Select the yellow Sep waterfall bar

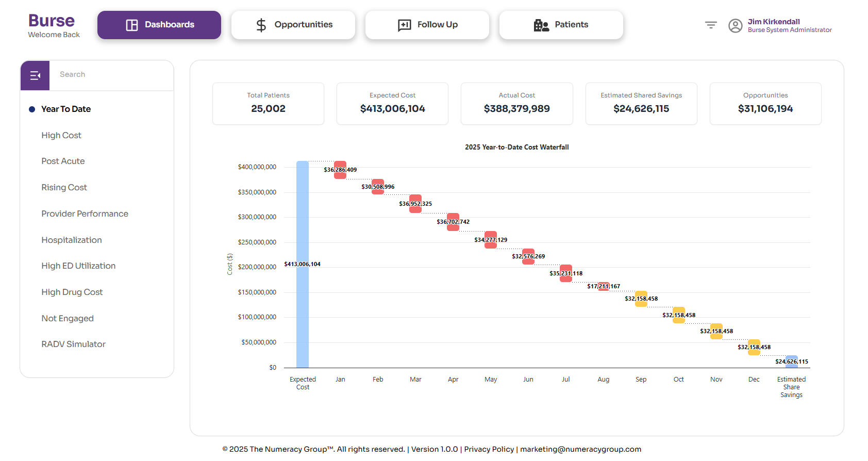641,299
